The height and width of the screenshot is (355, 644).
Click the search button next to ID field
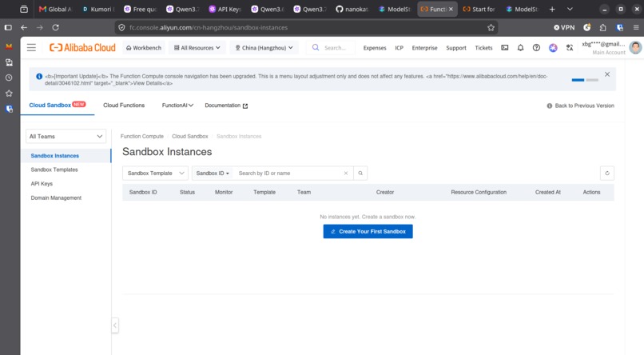click(360, 173)
